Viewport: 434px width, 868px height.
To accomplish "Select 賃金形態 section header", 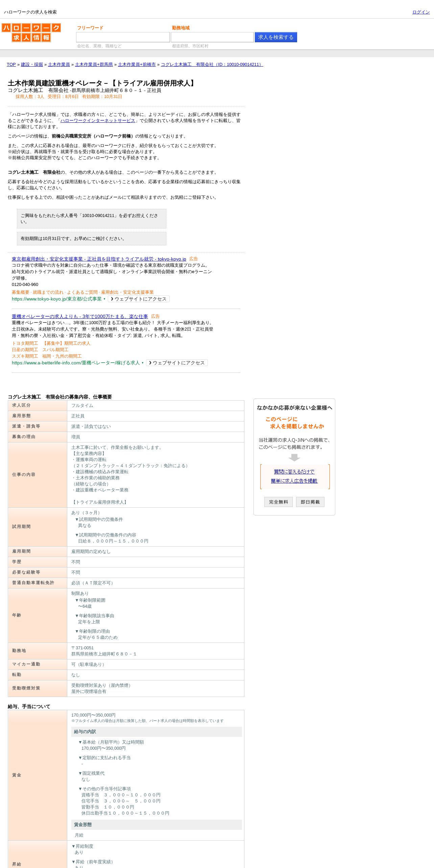I will (156, 825).
